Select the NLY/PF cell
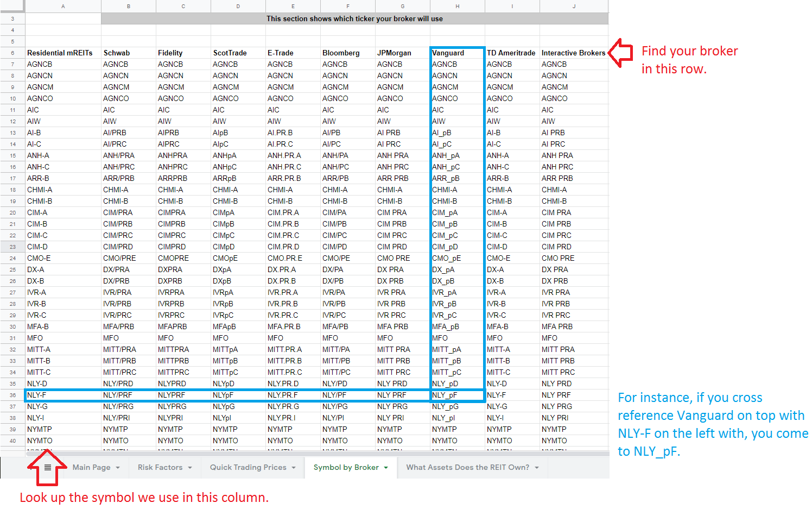The width and height of the screenshot is (812, 528). point(348,395)
